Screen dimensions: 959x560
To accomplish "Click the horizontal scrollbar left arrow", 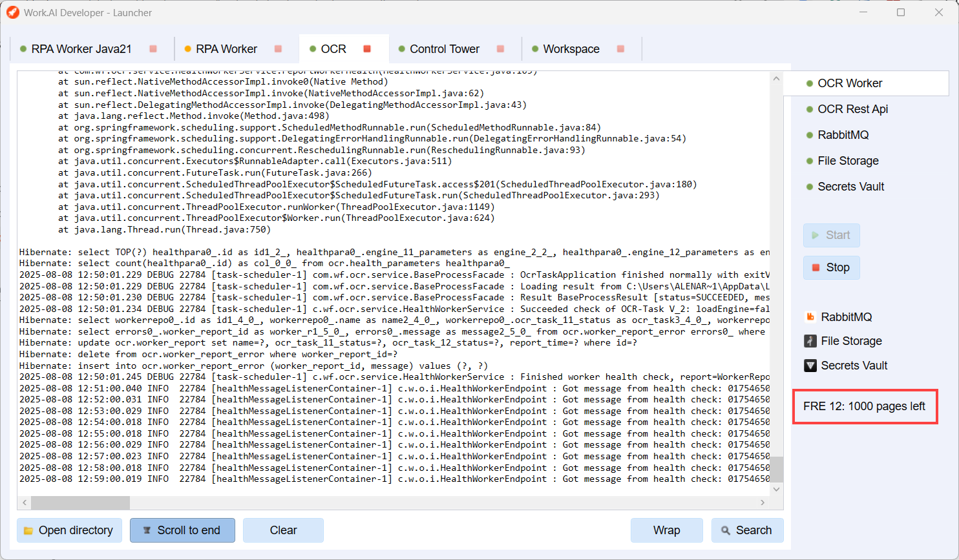I will click(25, 503).
